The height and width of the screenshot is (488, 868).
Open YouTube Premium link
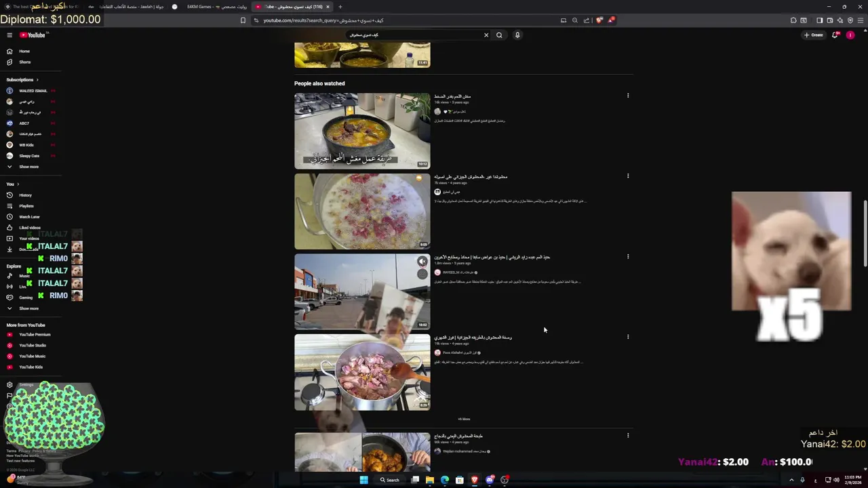(x=34, y=335)
